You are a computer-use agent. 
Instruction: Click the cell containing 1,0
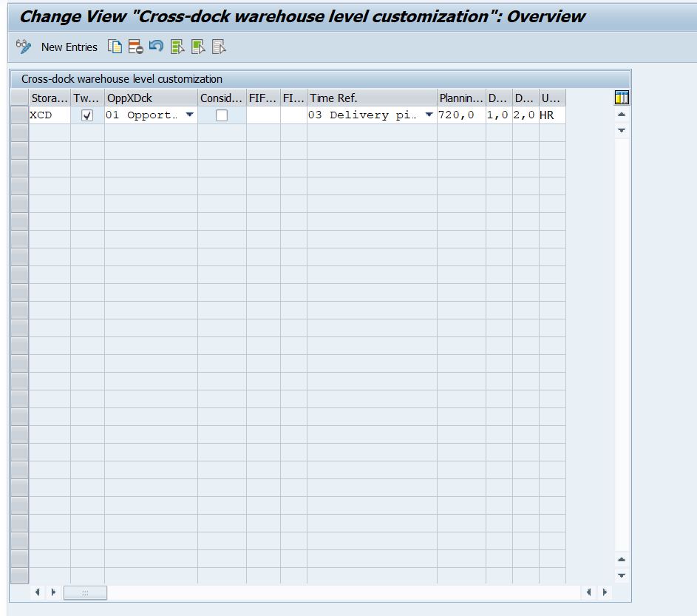499,115
